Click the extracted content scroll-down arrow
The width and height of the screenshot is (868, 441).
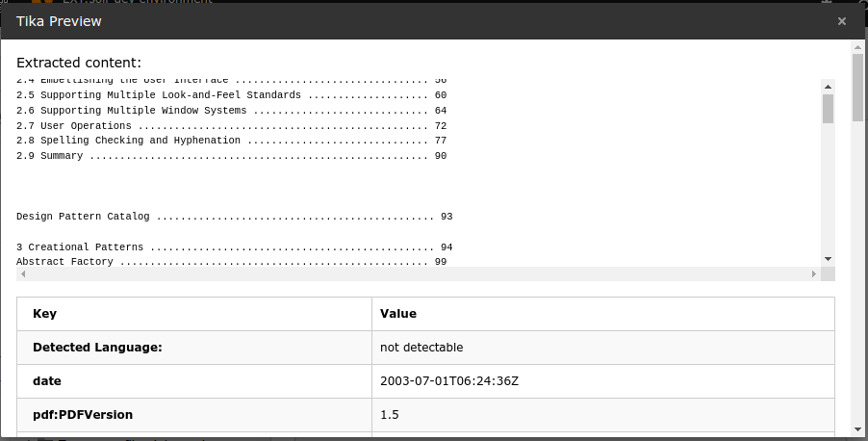point(828,259)
